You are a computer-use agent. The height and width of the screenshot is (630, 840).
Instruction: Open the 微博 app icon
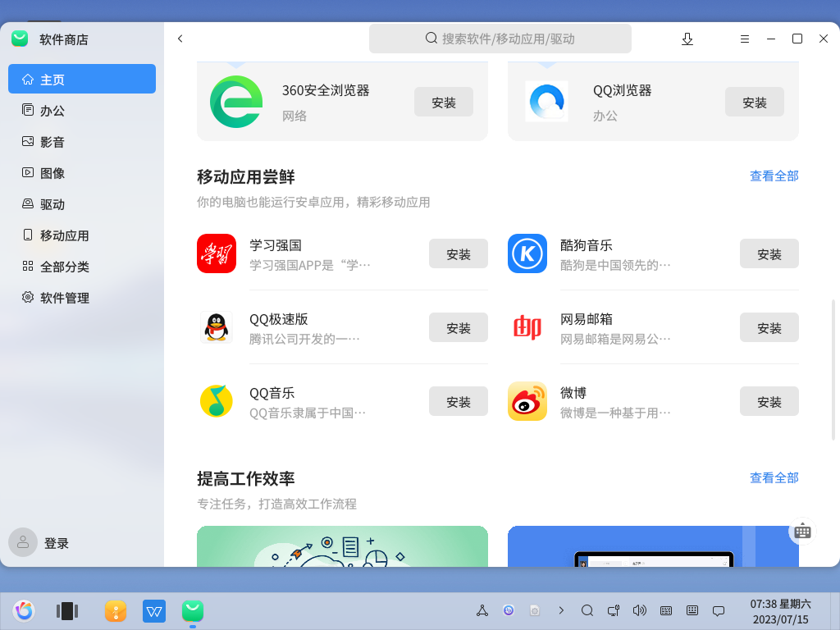(x=527, y=401)
